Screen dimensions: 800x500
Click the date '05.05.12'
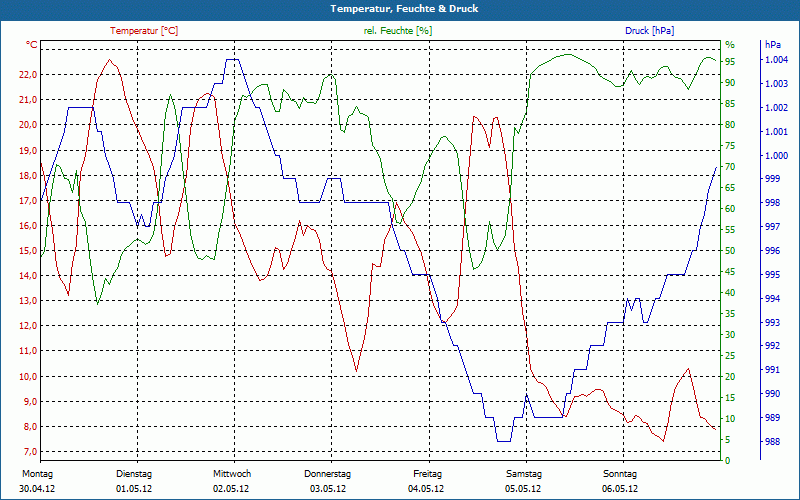coord(523,489)
